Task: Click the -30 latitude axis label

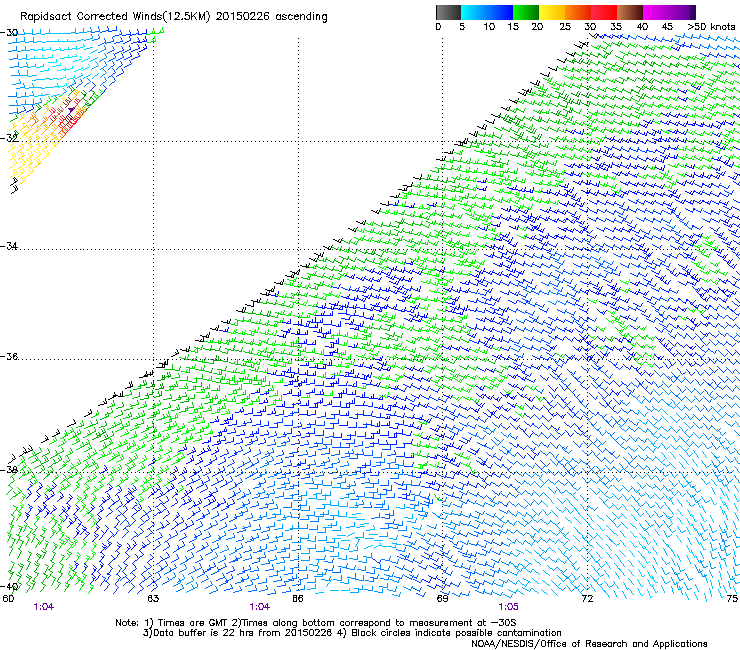Action: pos(9,33)
